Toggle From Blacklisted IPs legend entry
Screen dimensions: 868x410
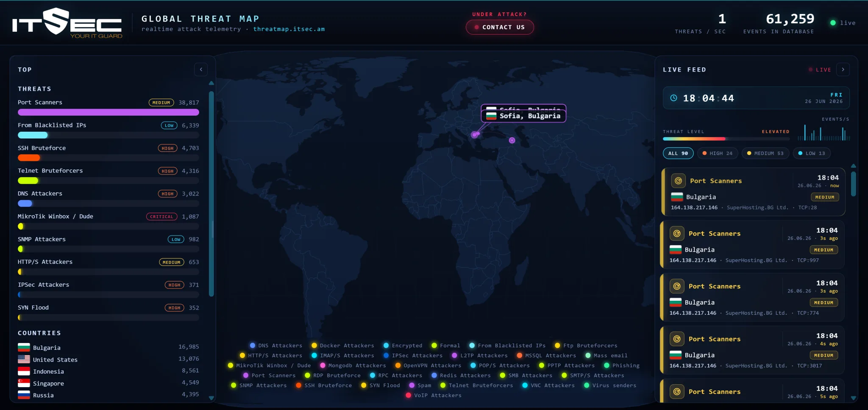[507, 346]
